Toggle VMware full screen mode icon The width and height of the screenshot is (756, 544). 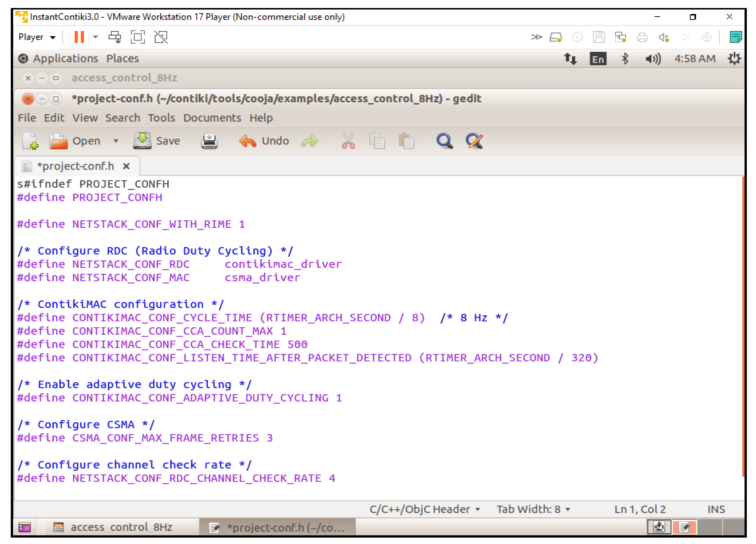(x=138, y=37)
